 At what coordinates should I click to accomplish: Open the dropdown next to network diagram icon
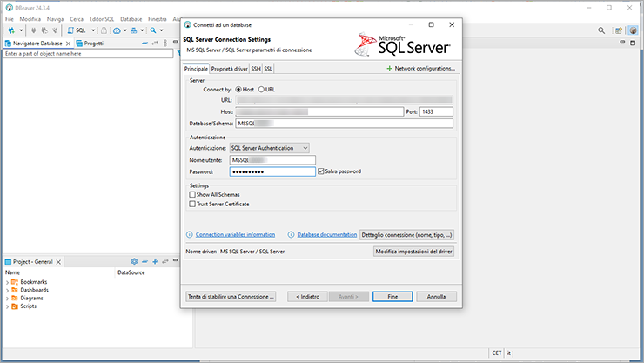click(x=142, y=30)
